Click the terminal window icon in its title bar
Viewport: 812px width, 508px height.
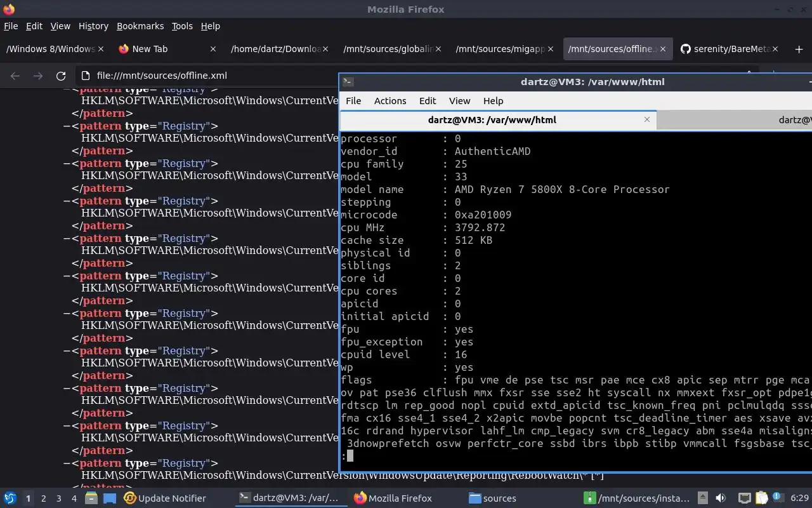tap(348, 82)
